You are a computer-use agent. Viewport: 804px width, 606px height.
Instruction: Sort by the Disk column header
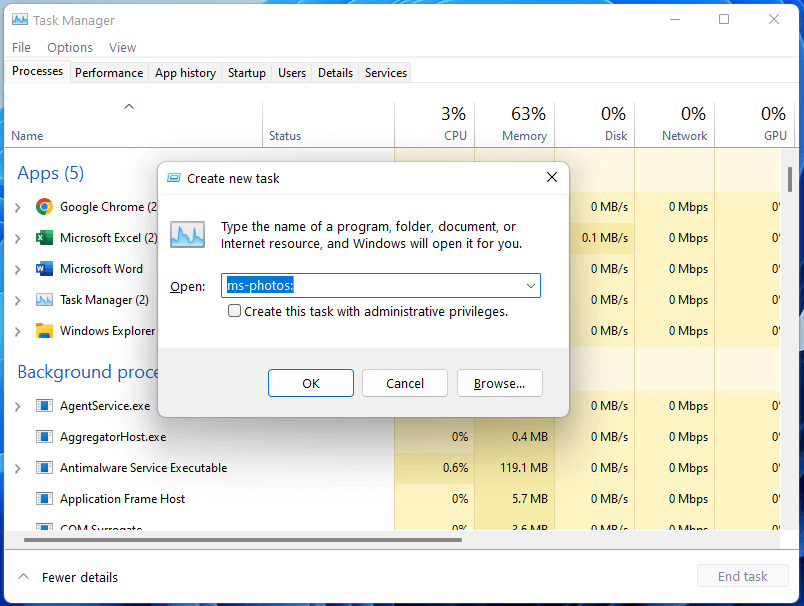coord(595,125)
